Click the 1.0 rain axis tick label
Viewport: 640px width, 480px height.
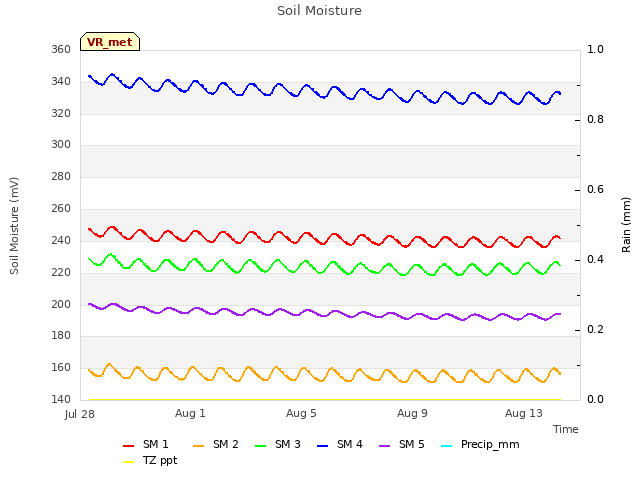point(595,49)
